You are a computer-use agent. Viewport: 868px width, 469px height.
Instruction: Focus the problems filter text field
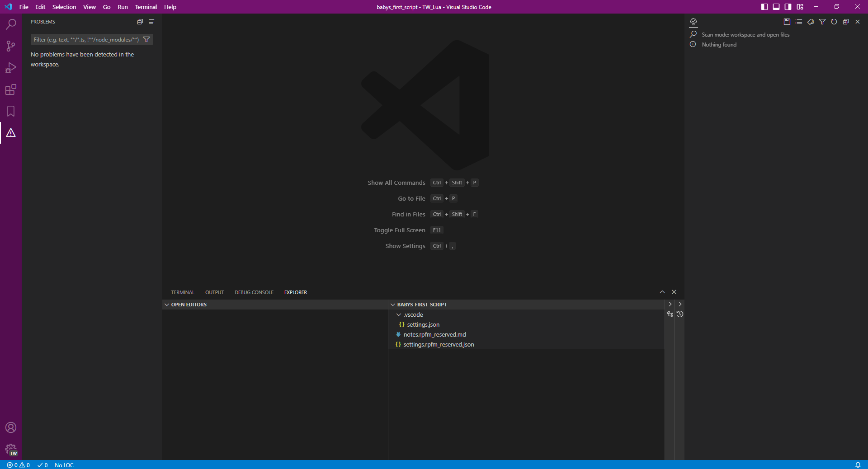click(x=86, y=39)
